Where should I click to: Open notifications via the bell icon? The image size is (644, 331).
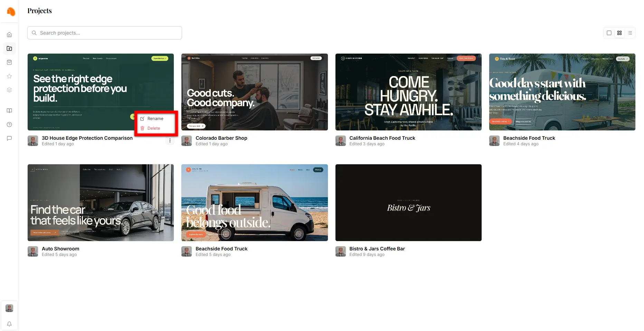tap(9, 324)
